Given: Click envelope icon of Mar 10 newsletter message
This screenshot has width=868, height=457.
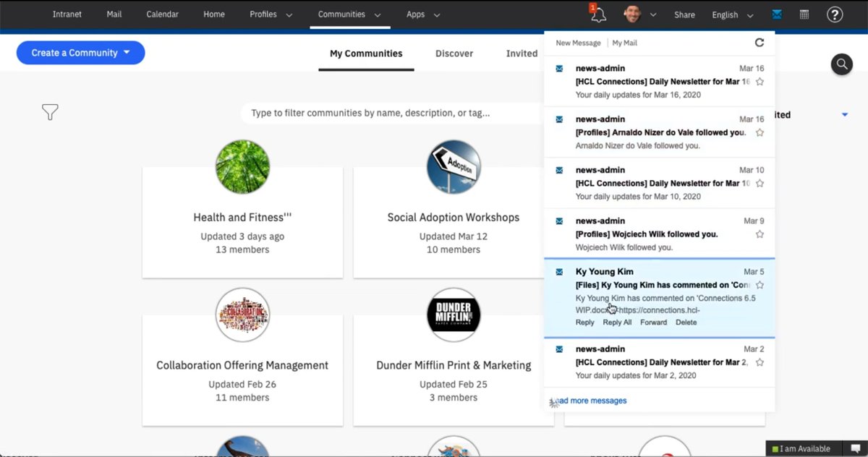Looking at the screenshot, I should 559,169.
